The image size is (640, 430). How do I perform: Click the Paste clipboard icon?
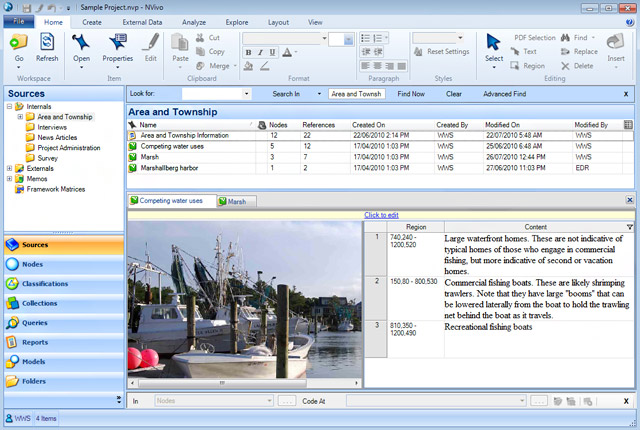click(x=180, y=42)
